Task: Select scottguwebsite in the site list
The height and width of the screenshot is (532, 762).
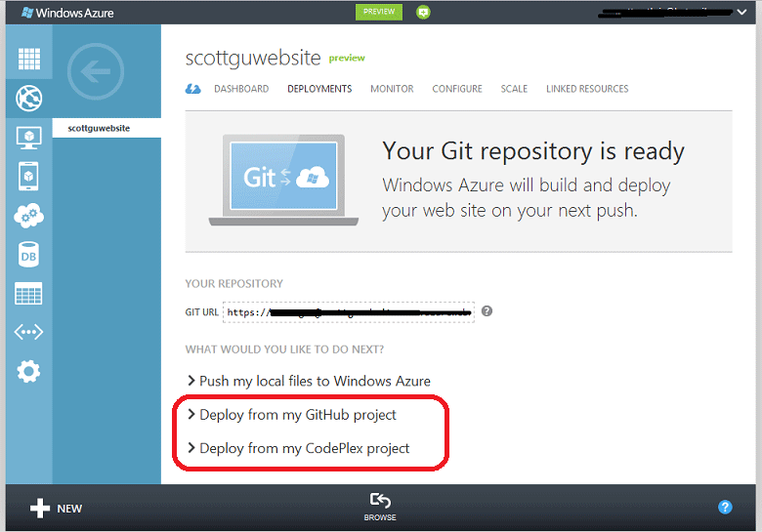Action: pos(106,128)
